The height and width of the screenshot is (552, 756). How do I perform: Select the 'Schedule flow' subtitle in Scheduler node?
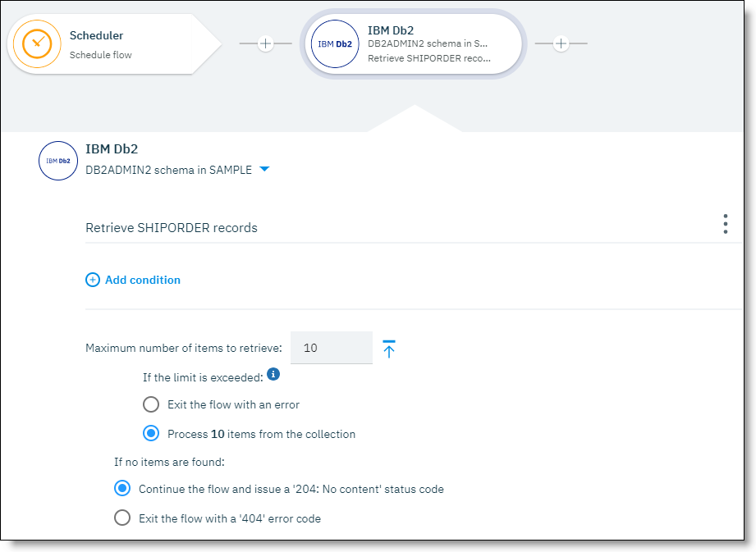(100, 55)
